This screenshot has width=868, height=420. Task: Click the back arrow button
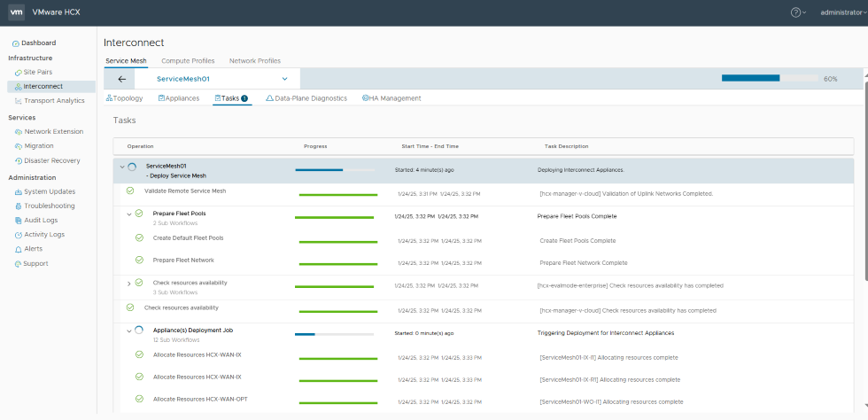point(122,79)
